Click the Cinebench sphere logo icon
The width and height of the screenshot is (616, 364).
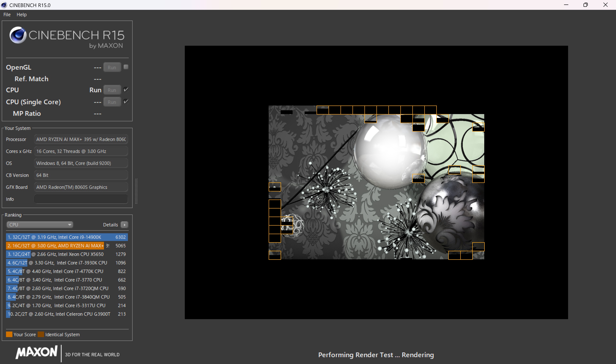(x=18, y=35)
